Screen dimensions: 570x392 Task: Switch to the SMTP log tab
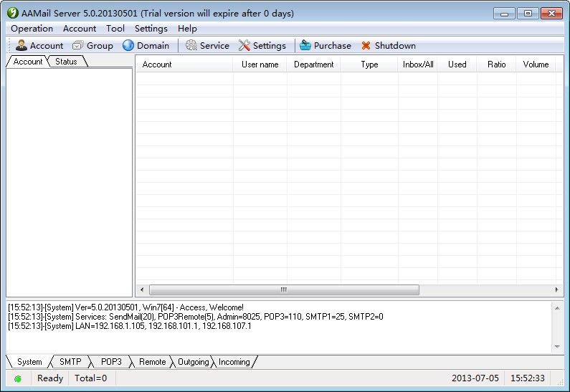click(x=70, y=362)
